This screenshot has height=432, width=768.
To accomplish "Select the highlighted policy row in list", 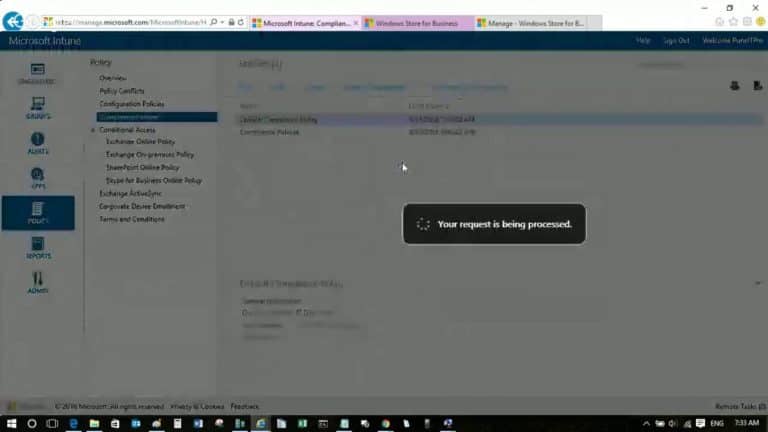I will (500, 120).
